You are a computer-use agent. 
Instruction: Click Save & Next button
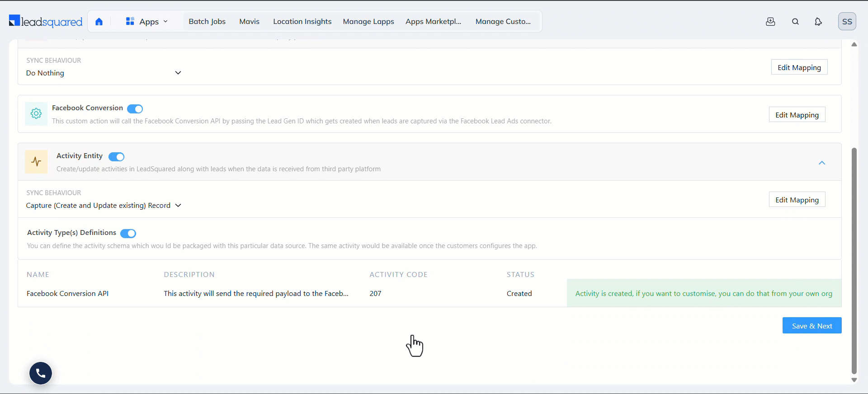[x=812, y=326]
